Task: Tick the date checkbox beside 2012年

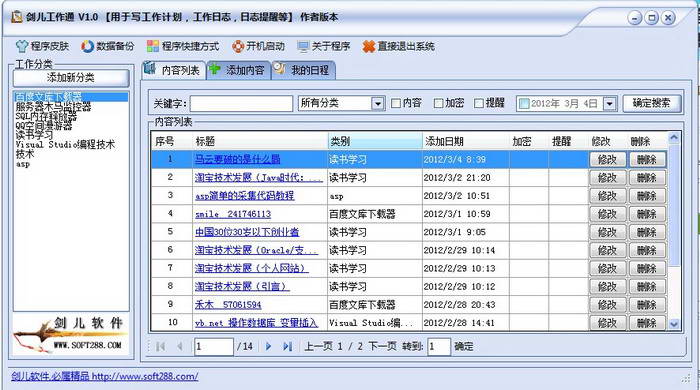Action: click(x=524, y=104)
